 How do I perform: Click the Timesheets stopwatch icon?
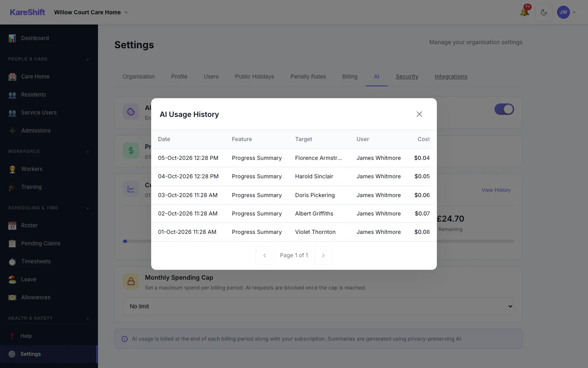coord(12,261)
